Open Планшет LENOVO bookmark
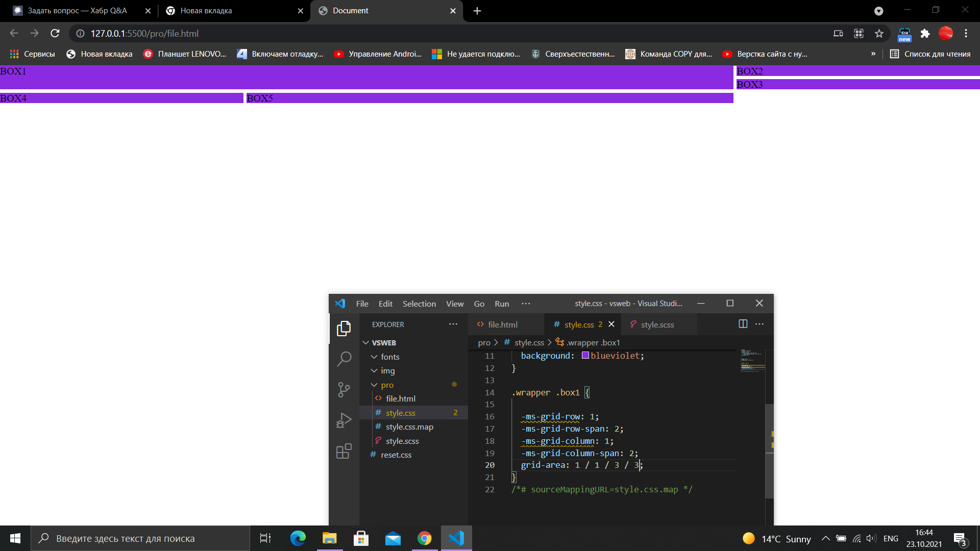This screenshot has height=551, width=980. click(x=185, y=54)
